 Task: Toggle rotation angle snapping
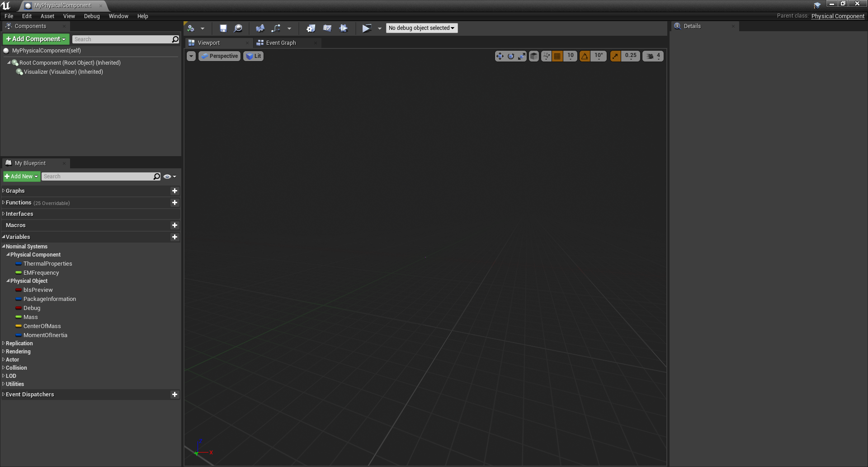pos(585,56)
